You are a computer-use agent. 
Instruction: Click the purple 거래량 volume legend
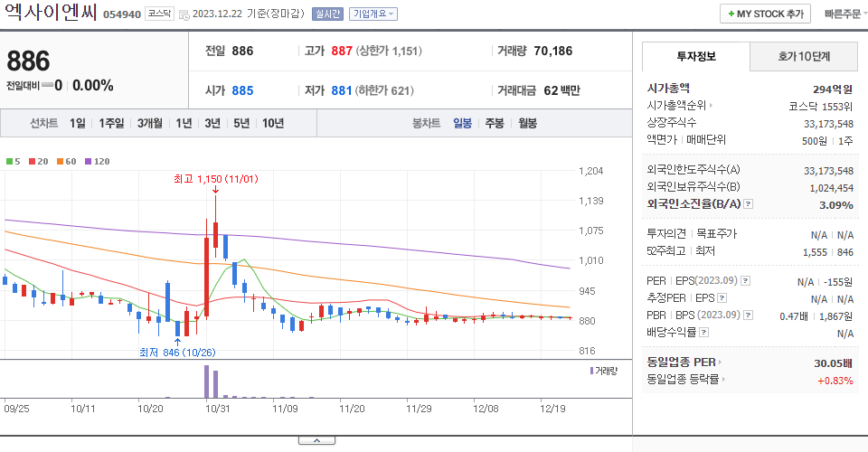click(604, 371)
